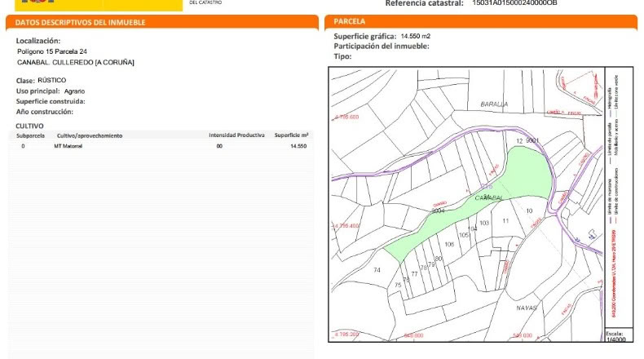Click parcel label 9001 on map
This screenshot has height=359, width=644.
click(x=532, y=140)
